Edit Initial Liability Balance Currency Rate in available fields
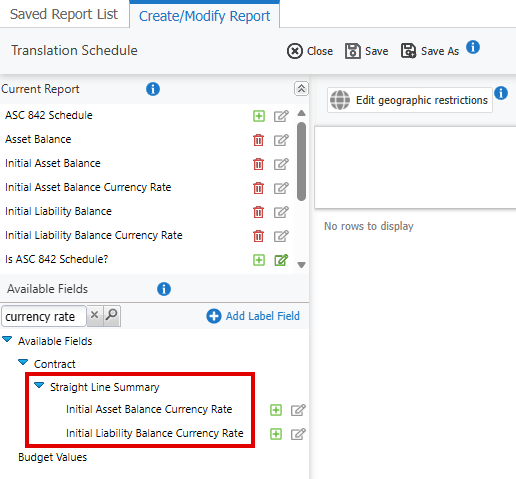Viewport: 516px width, 479px height. (x=298, y=434)
